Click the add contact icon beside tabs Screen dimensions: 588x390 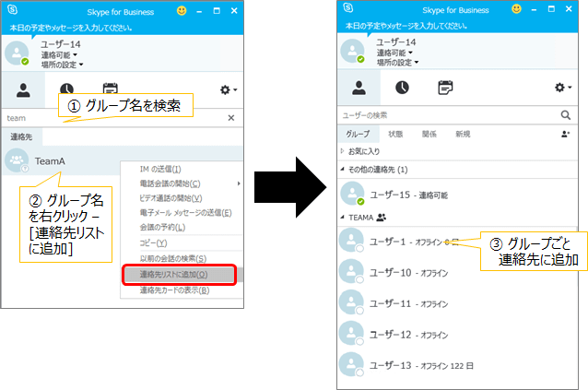click(566, 134)
